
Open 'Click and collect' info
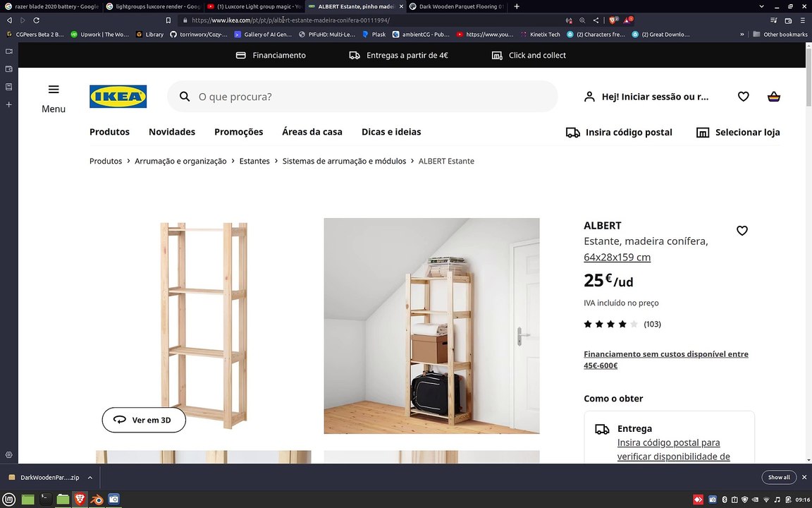[x=529, y=55]
